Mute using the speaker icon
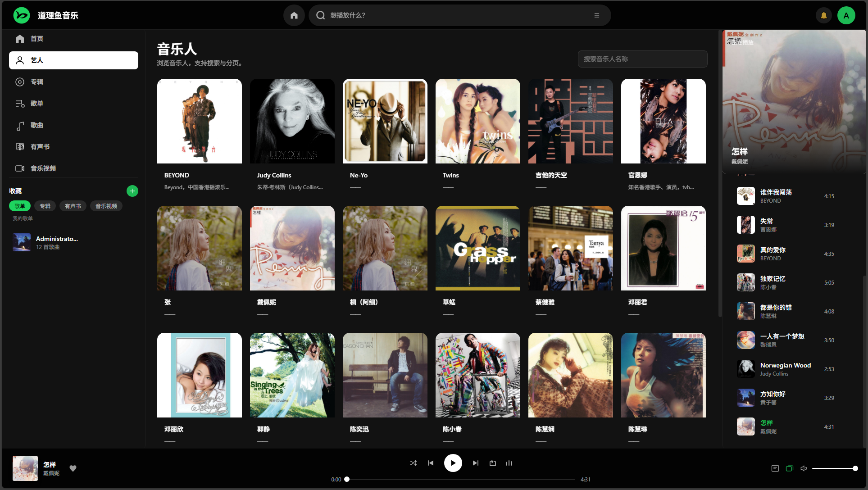The width and height of the screenshot is (868, 490). tap(804, 468)
